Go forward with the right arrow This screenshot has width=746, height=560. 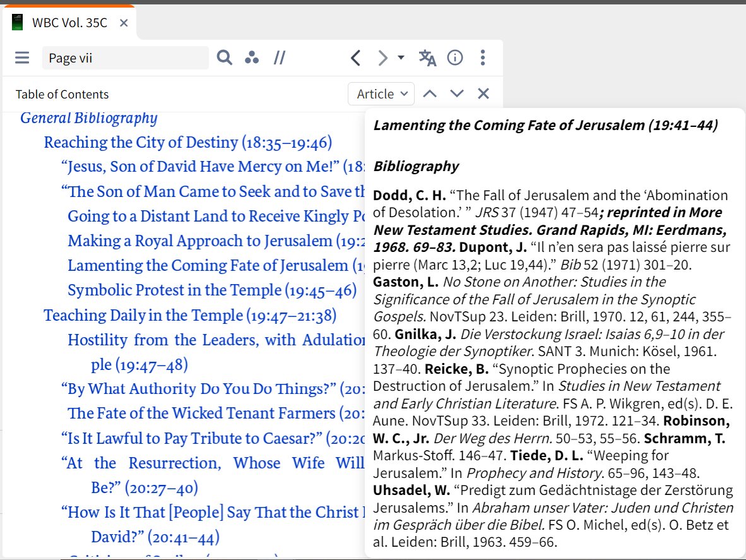(x=382, y=58)
